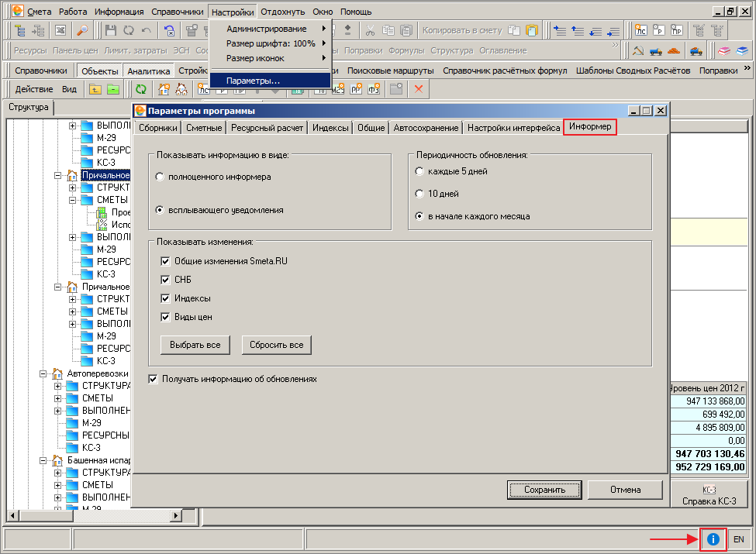
Task: Click the yellow clipboard paste icon
Action: [532, 30]
